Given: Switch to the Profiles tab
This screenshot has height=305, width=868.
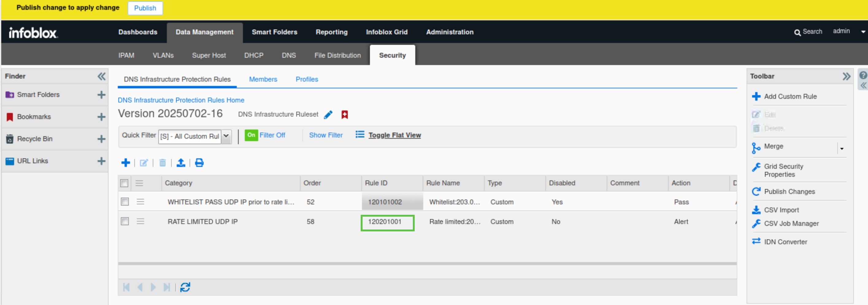Looking at the screenshot, I should [307, 79].
